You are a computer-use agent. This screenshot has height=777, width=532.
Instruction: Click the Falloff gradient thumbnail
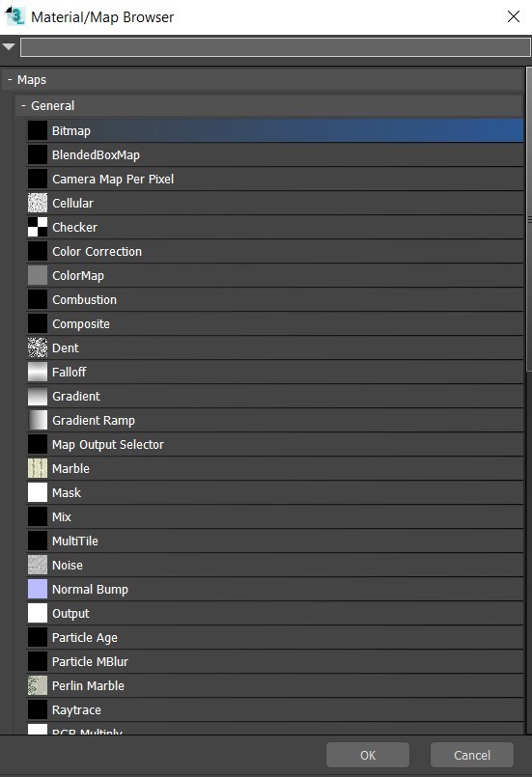coord(38,373)
